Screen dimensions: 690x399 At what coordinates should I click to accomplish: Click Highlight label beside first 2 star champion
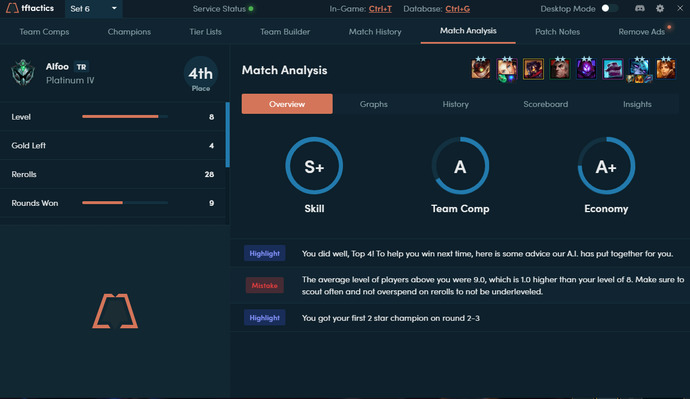pyautogui.click(x=264, y=318)
